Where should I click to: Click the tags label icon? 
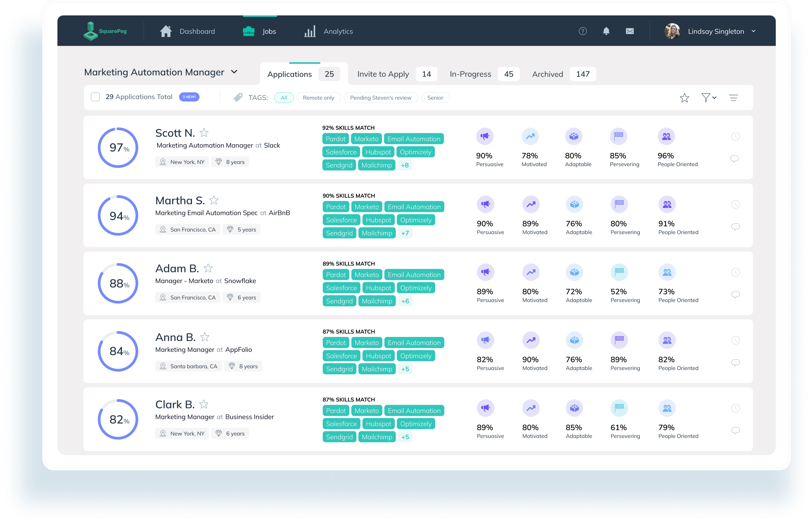pos(238,97)
